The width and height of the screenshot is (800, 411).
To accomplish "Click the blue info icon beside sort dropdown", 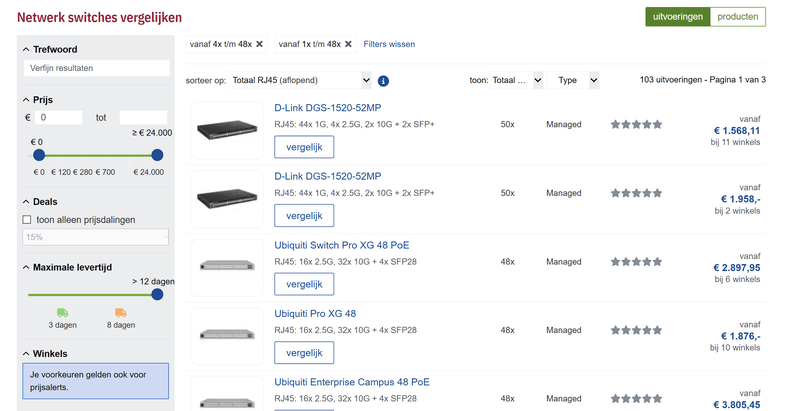I will tap(384, 81).
